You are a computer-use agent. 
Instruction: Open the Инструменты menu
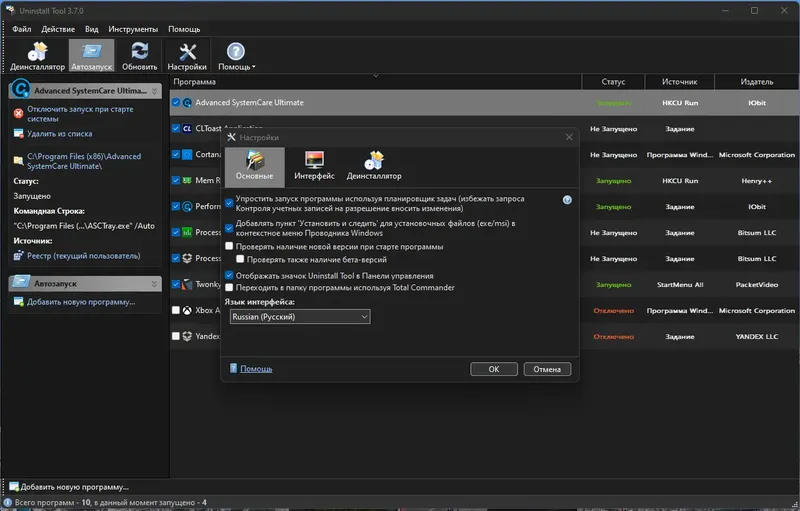coord(133,29)
